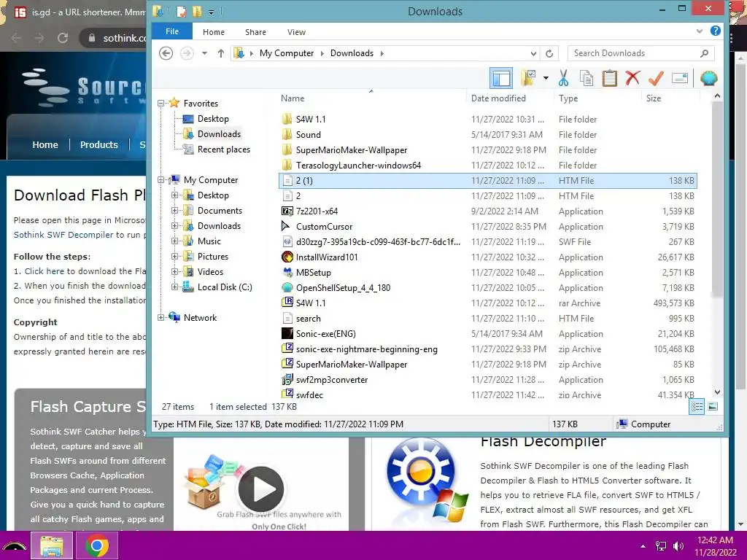Select the 7z2201-x64 application icon
This screenshot has height=560, width=747.
[287, 211]
